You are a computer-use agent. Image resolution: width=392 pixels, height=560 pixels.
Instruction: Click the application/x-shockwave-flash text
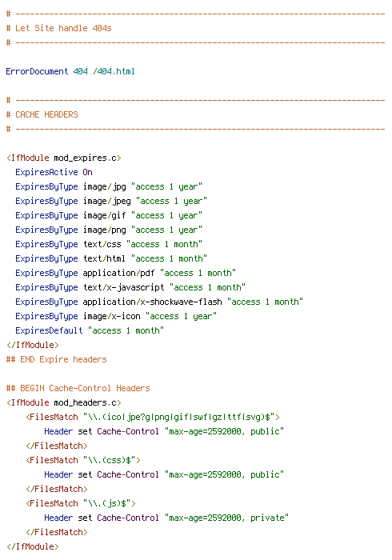tap(153, 302)
